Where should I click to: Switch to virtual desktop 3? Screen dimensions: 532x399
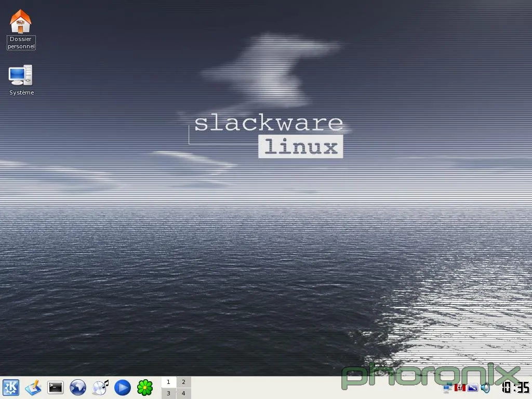(169, 393)
